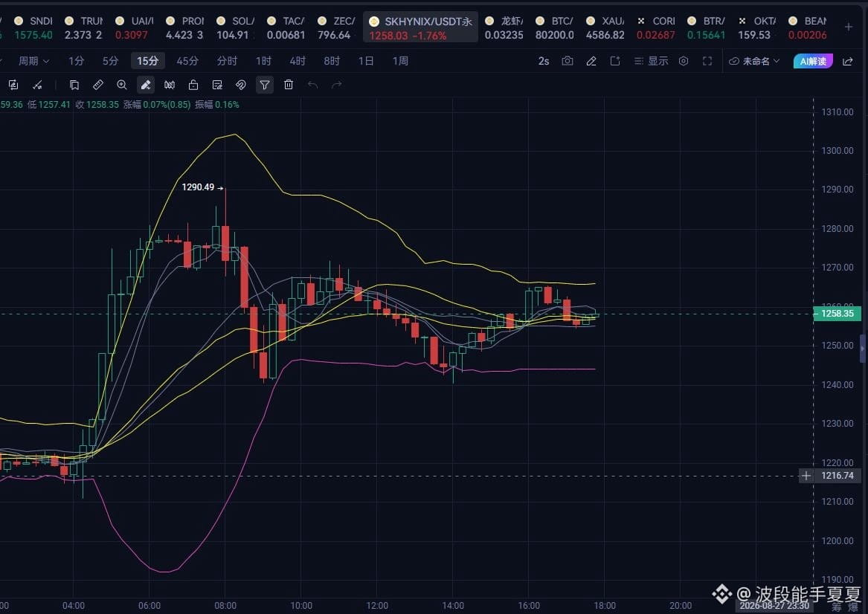Expand the 未命名 layout dropdown
This screenshot has height=614, width=868.
pos(754,61)
